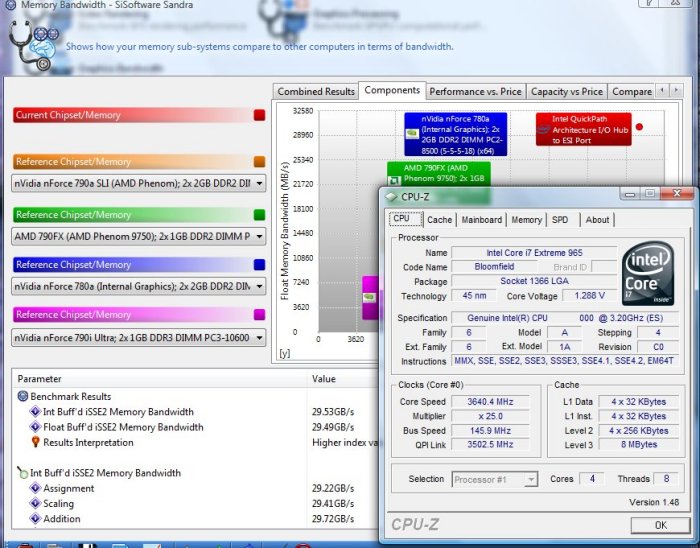700x548 pixels.
Task: Open the Compare tab
Action: pos(632,91)
